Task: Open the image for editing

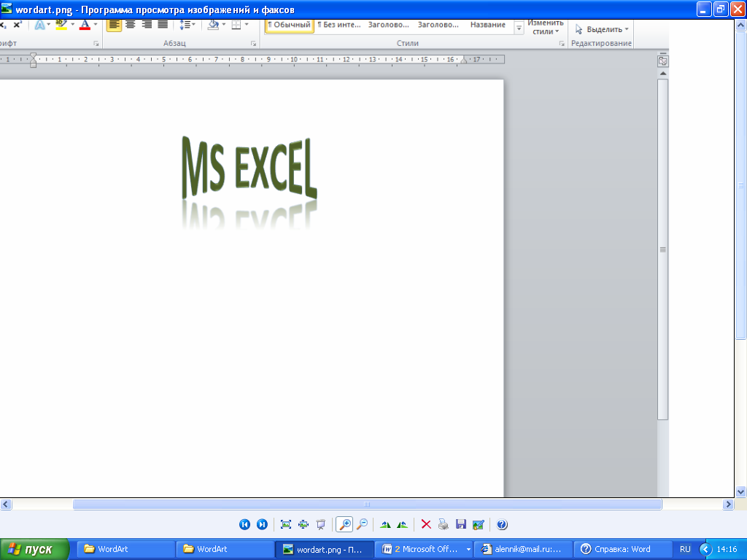Action: tap(479, 524)
